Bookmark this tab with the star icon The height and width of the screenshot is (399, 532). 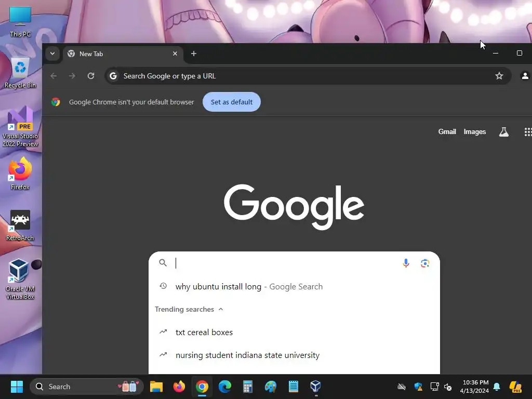[x=499, y=76]
